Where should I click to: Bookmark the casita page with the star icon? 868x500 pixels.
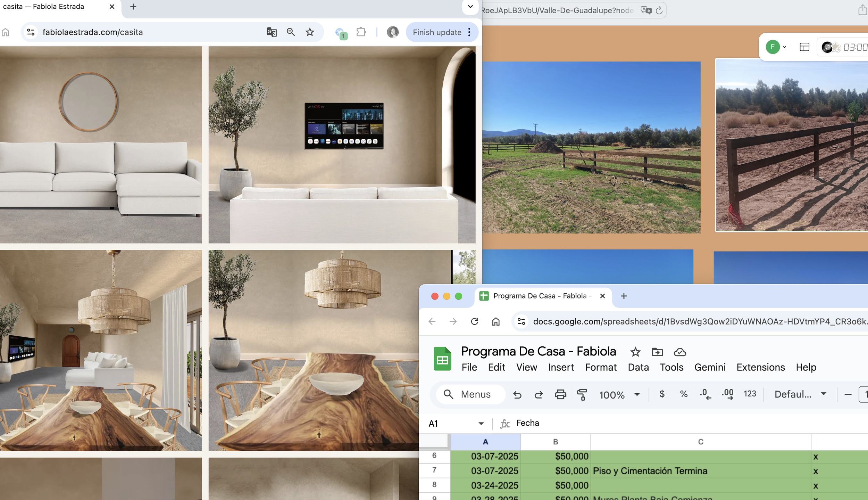coord(310,32)
